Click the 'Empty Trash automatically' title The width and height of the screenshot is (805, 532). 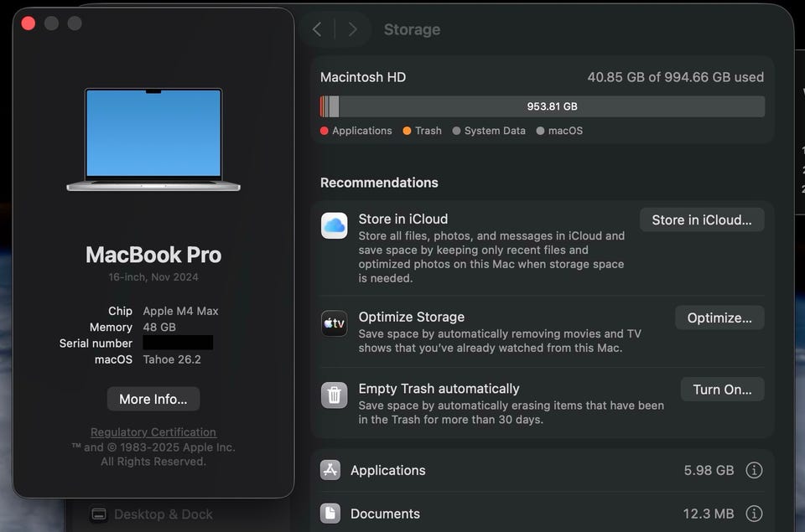pos(439,389)
